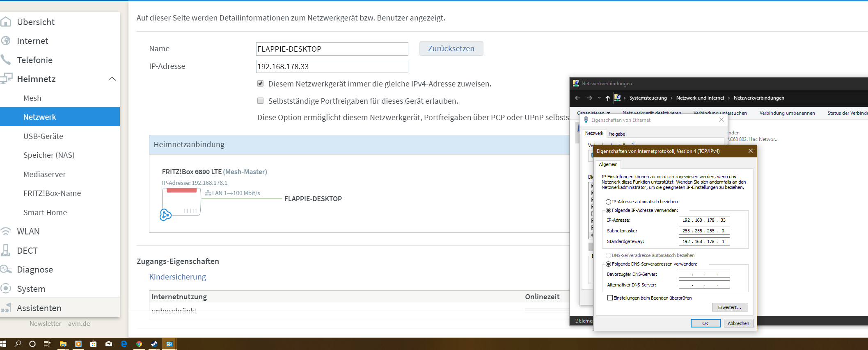Click the Diagnose icon in sidebar
The height and width of the screenshot is (350, 868).
click(x=6, y=269)
